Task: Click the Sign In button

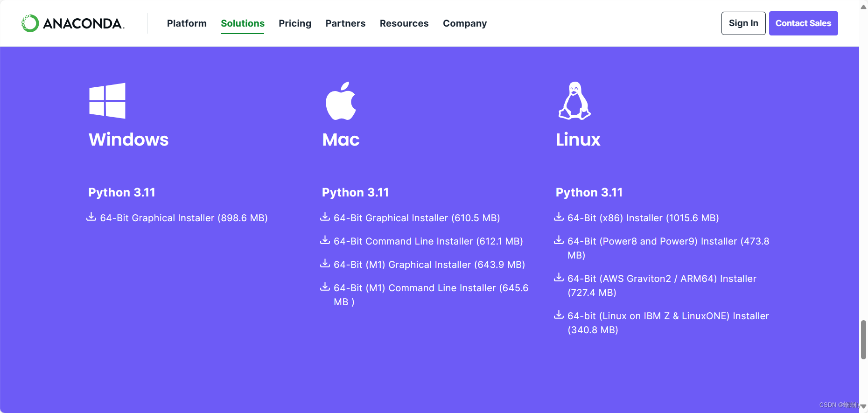Action: [x=743, y=23]
